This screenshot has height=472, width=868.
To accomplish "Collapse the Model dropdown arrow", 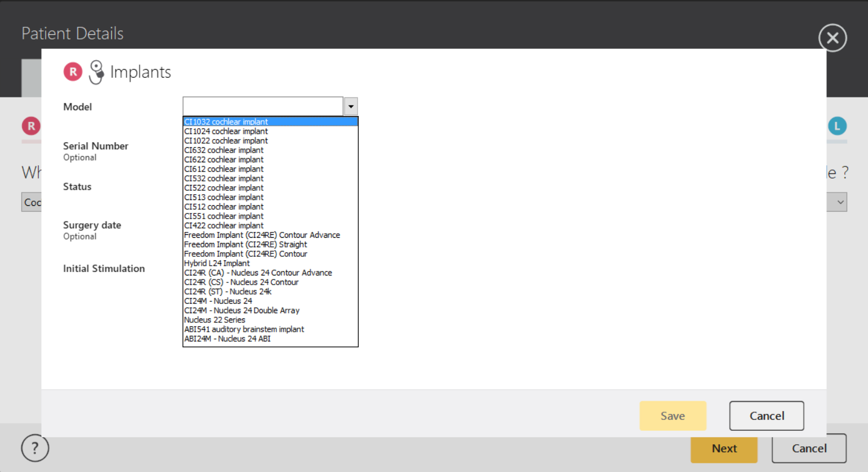I will click(x=351, y=107).
